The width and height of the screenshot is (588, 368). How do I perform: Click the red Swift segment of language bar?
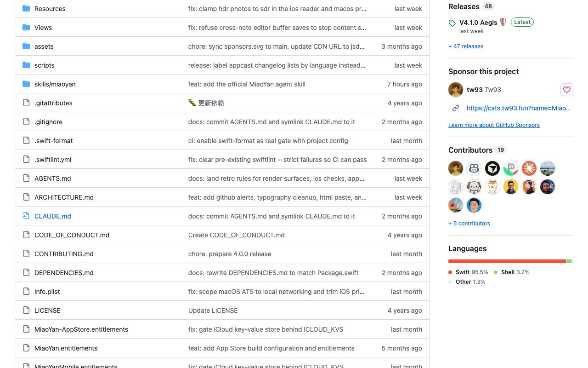507,261
